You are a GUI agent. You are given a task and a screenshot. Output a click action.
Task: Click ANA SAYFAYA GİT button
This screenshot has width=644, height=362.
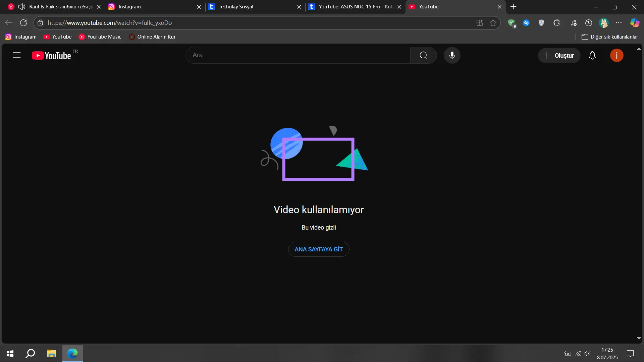click(319, 249)
